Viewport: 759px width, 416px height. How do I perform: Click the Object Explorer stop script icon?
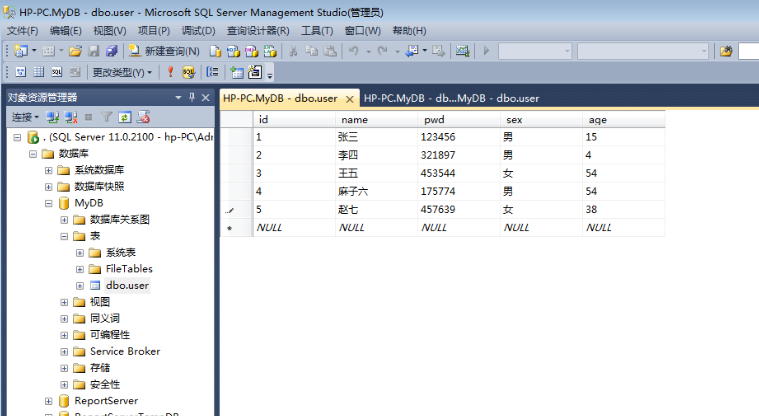tap(143, 117)
